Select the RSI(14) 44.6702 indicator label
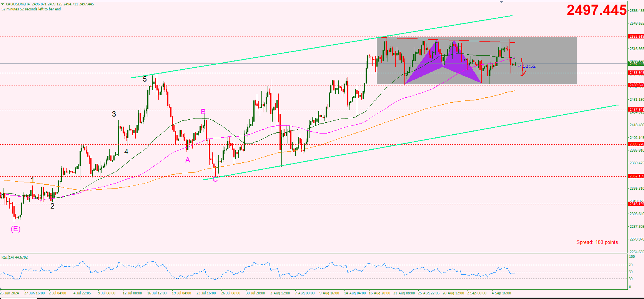The image size is (644, 299). tap(15, 257)
